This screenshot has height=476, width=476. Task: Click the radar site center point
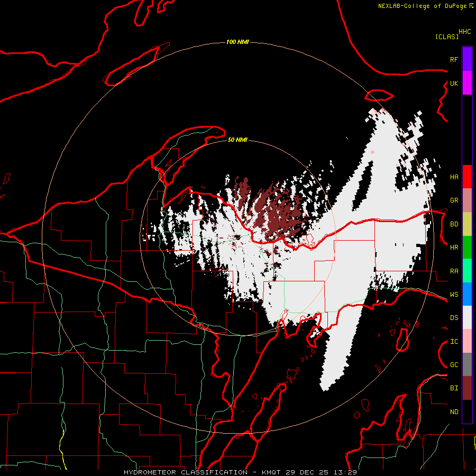[x=237, y=237]
